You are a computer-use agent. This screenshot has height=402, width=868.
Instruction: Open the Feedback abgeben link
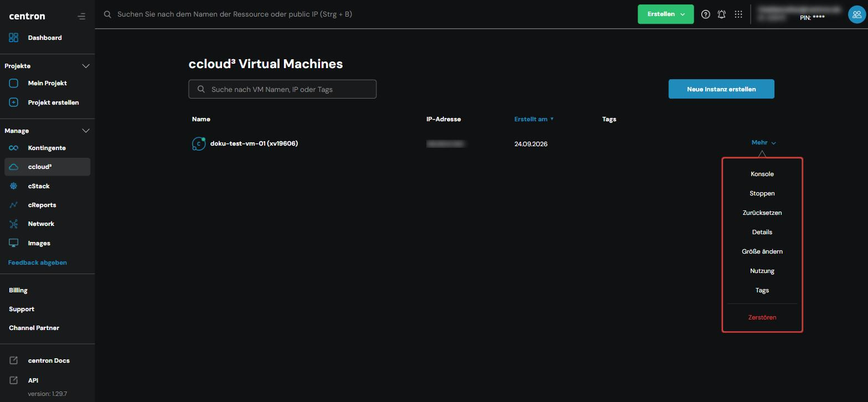(x=38, y=262)
